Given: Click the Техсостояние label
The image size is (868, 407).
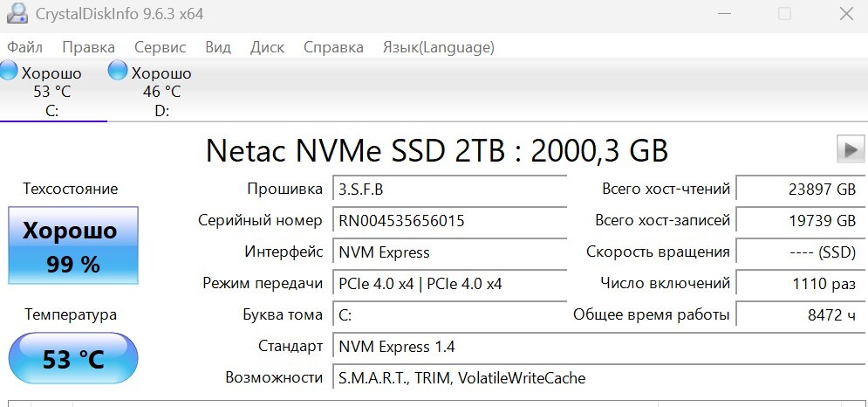Looking at the screenshot, I should tap(71, 189).
